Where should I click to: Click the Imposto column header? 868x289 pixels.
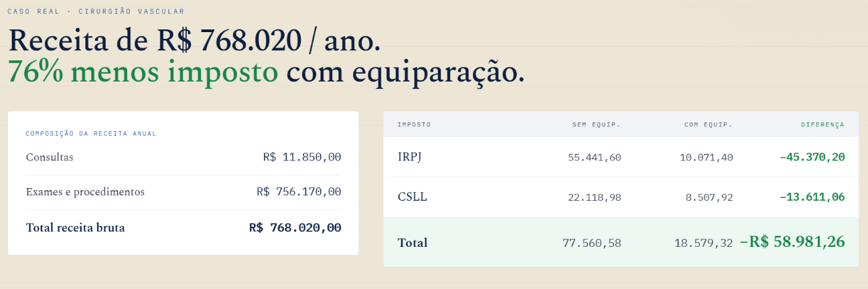pyautogui.click(x=415, y=124)
